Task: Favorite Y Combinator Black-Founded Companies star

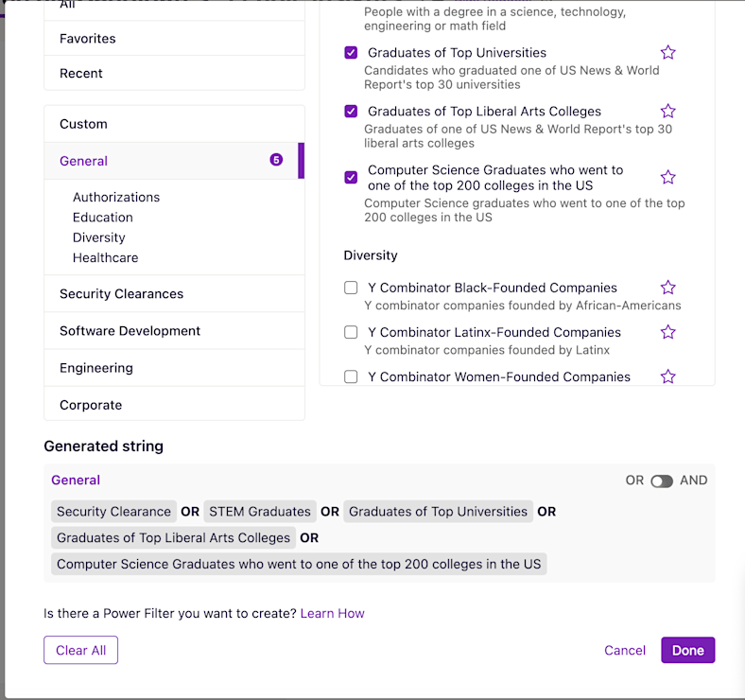Action: (667, 288)
